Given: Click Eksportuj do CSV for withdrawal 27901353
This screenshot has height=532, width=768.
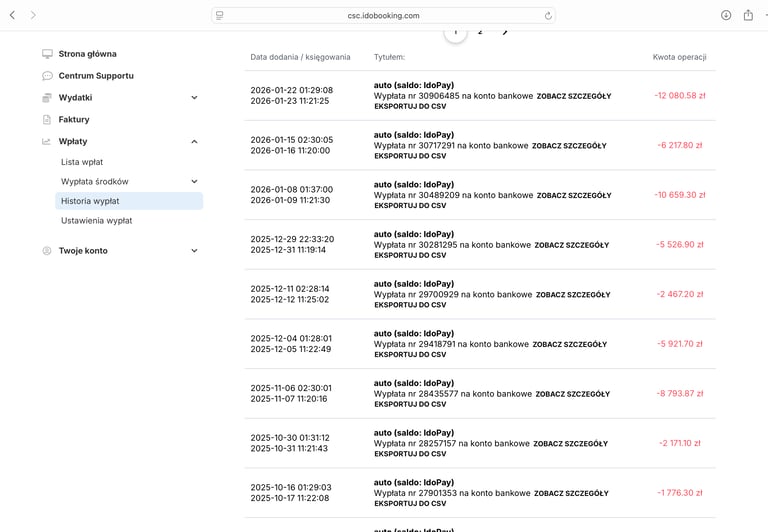Looking at the screenshot, I should click(410, 504).
